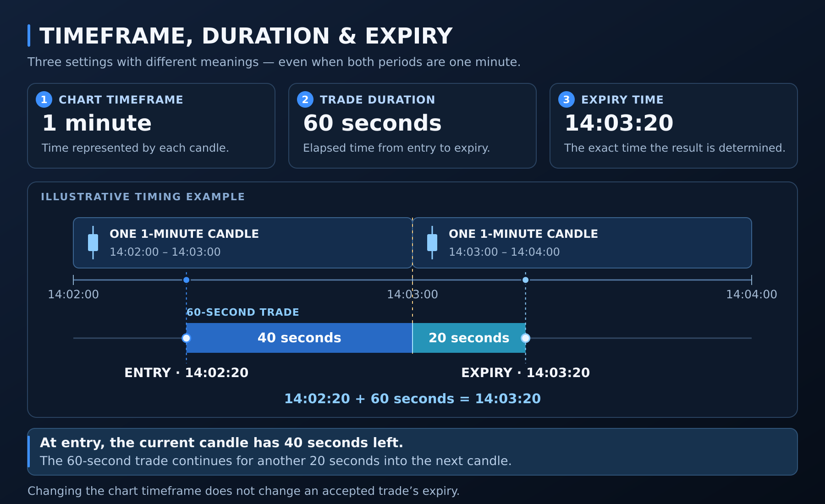Click the entry marker on the time axis
This screenshot has width=825, height=504.
[x=186, y=280]
